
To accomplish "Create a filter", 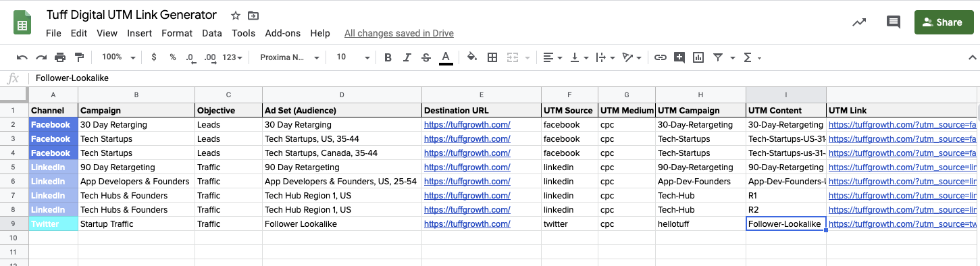I will [x=718, y=57].
